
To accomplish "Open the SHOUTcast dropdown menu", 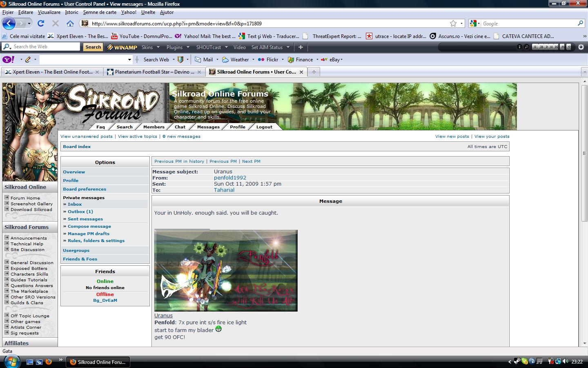I will coord(226,47).
